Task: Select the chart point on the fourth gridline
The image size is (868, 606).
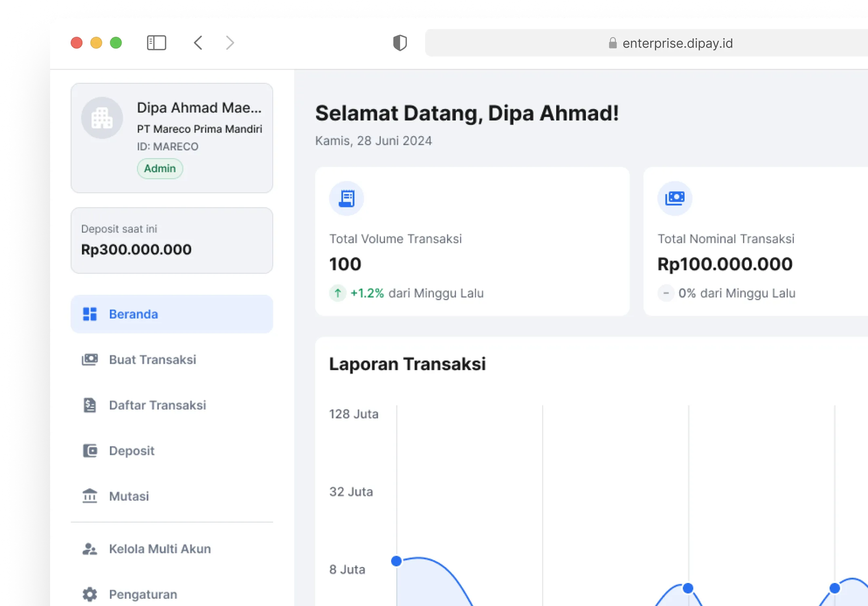Action: (834, 588)
